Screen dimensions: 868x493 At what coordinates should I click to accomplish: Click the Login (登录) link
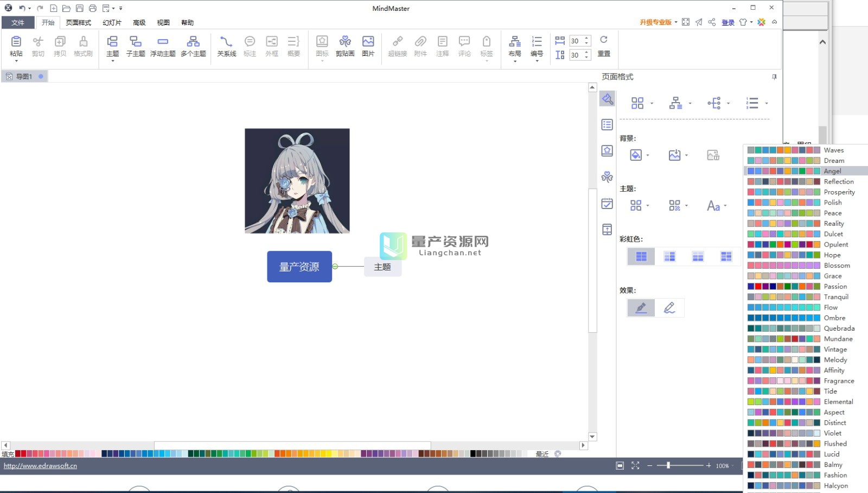click(x=728, y=22)
